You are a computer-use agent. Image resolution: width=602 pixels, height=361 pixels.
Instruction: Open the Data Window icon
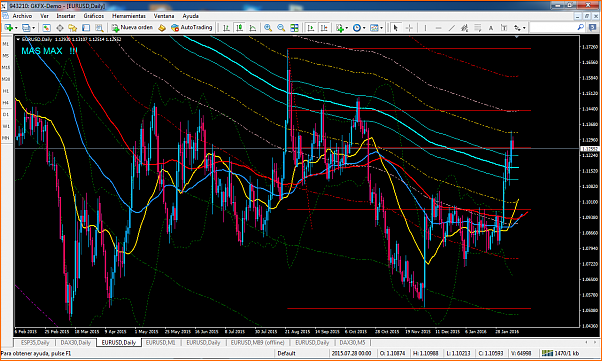[60, 28]
